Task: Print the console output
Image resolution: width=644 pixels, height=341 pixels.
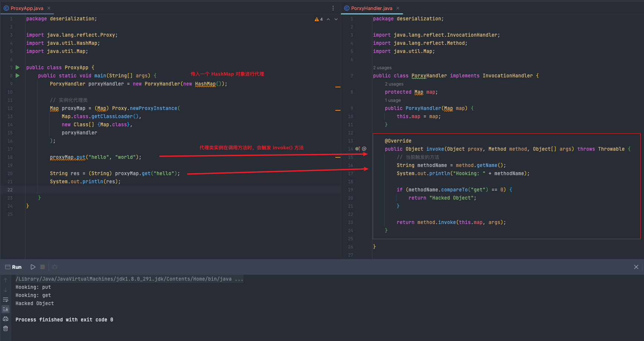Action: pos(6,319)
